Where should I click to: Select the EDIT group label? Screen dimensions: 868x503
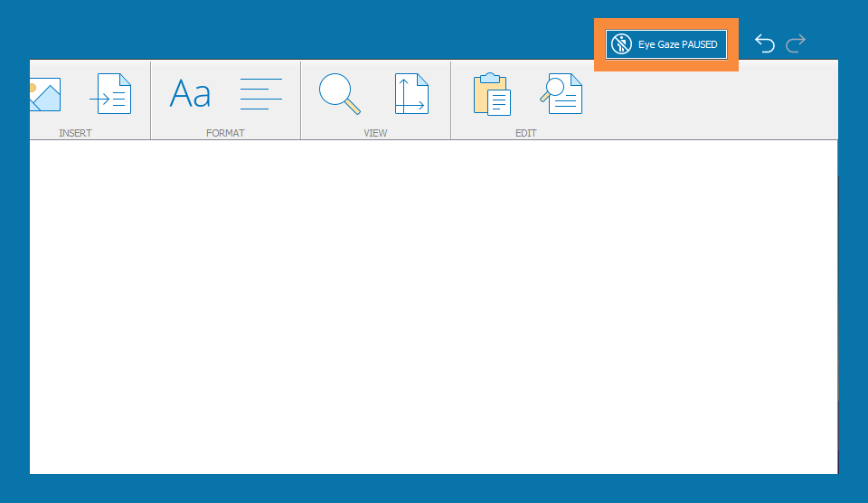pos(525,133)
